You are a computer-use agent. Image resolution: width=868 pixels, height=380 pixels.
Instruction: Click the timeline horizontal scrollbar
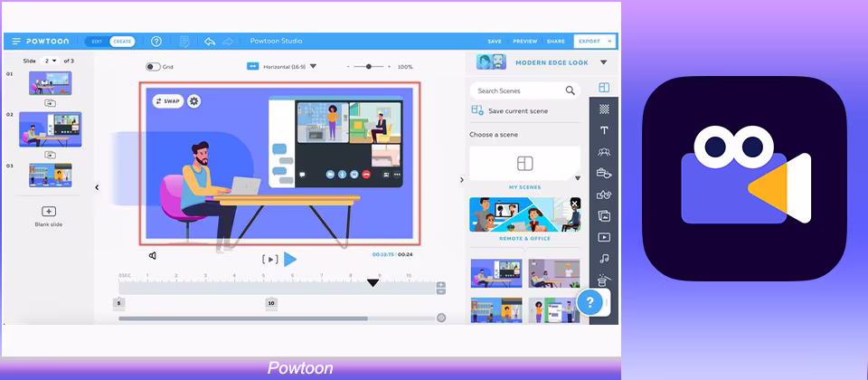click(x=243, y=318)
